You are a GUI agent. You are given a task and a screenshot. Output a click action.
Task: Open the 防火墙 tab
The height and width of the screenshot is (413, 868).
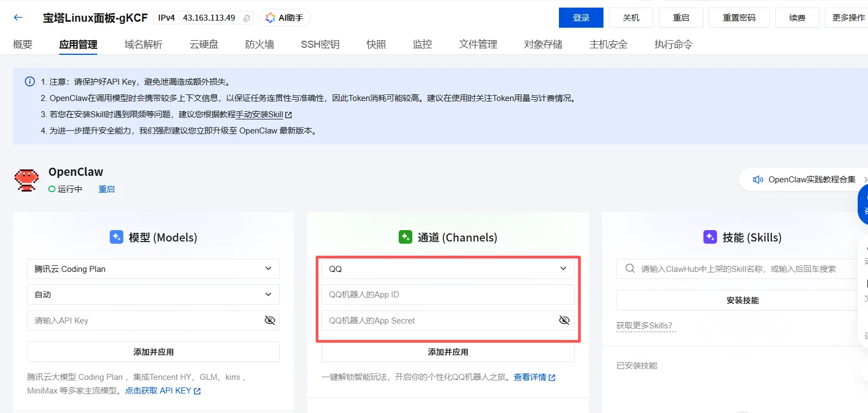tap(260, 45)
